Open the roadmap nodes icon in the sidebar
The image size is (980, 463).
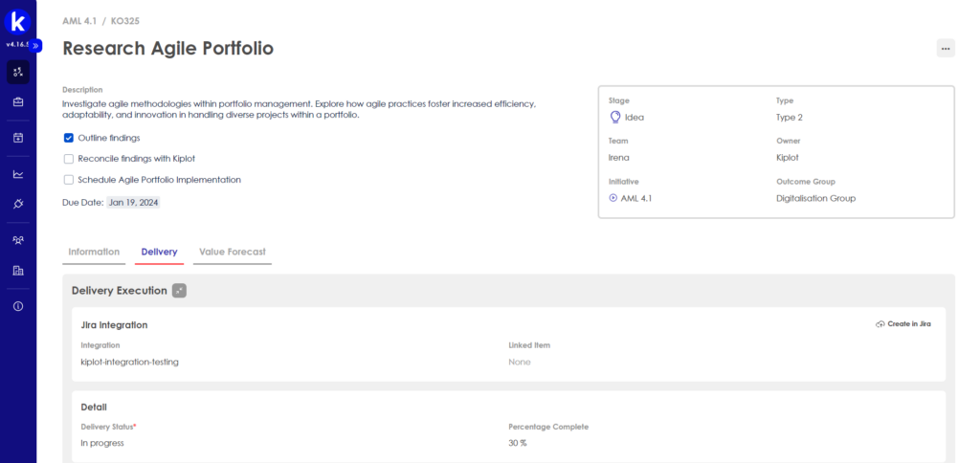point(18,72)
